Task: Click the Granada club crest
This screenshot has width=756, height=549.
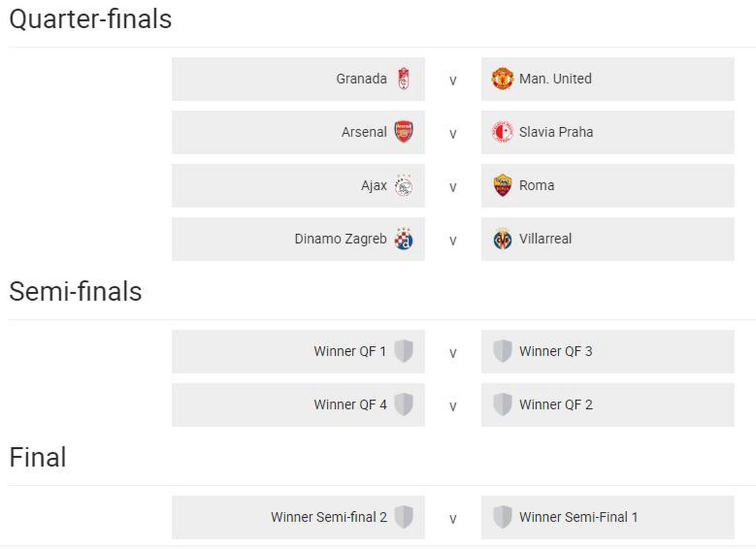Action: 403,79
